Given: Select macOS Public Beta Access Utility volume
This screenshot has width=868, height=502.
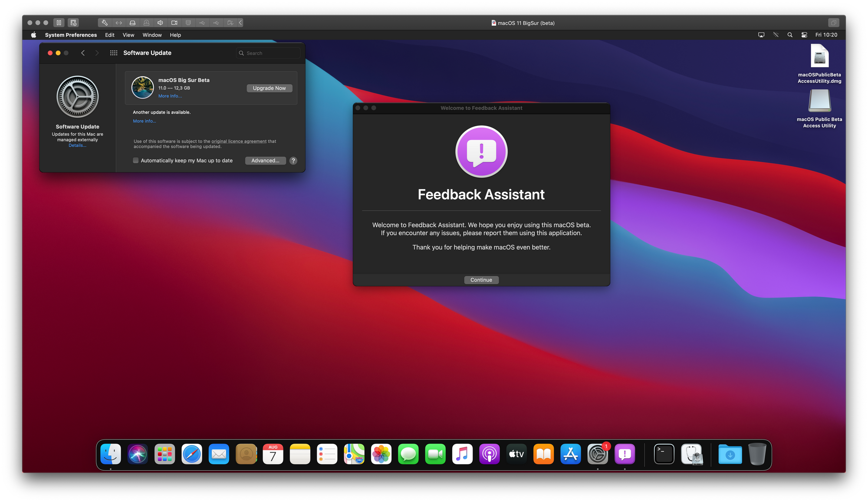Looking at the screenshot, I should tap(819, 108).
